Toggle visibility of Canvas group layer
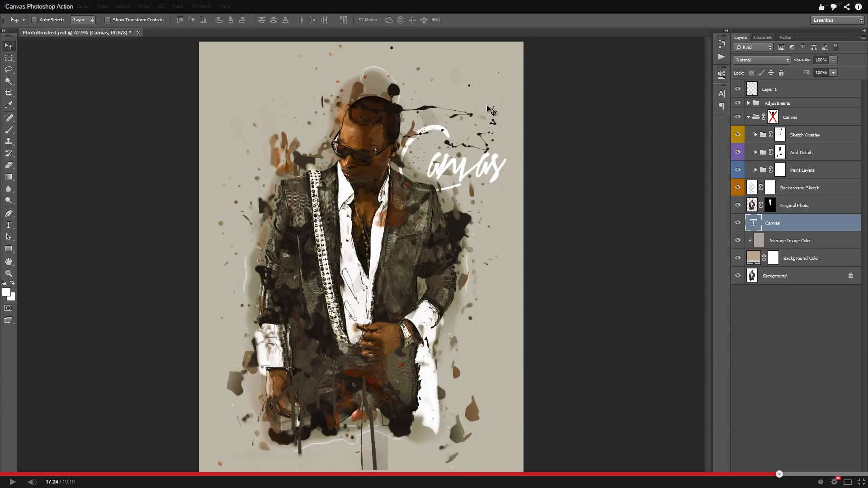Viewport: 868px width, 488px height. 738,117
